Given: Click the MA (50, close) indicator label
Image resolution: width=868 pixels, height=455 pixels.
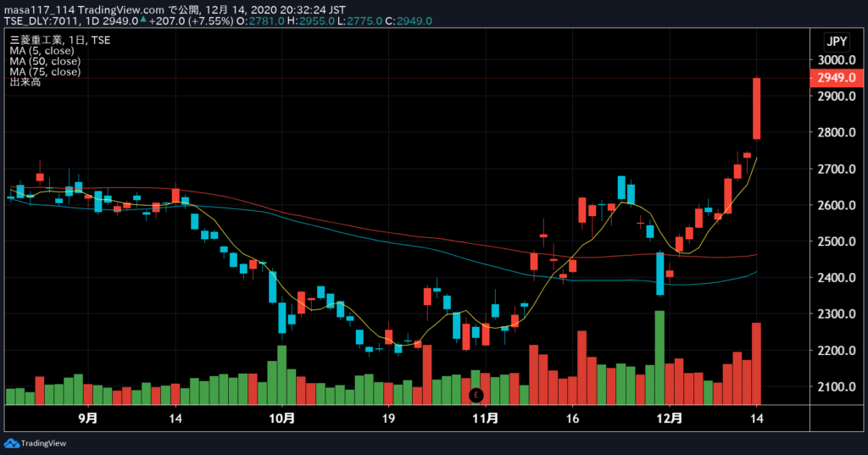Looking at the screenshot, I should 45,61.
